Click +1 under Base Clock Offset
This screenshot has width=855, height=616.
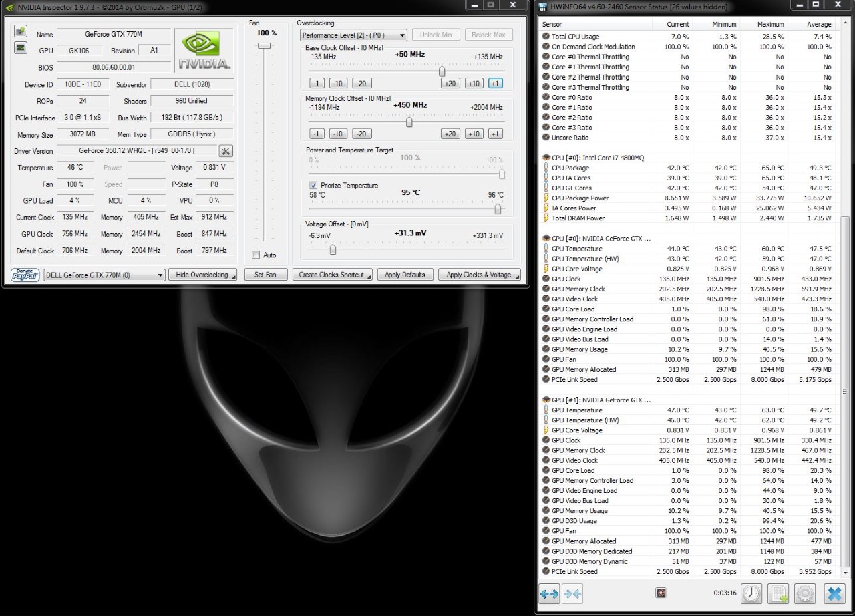pyautogui.click(x=495, y=83)
